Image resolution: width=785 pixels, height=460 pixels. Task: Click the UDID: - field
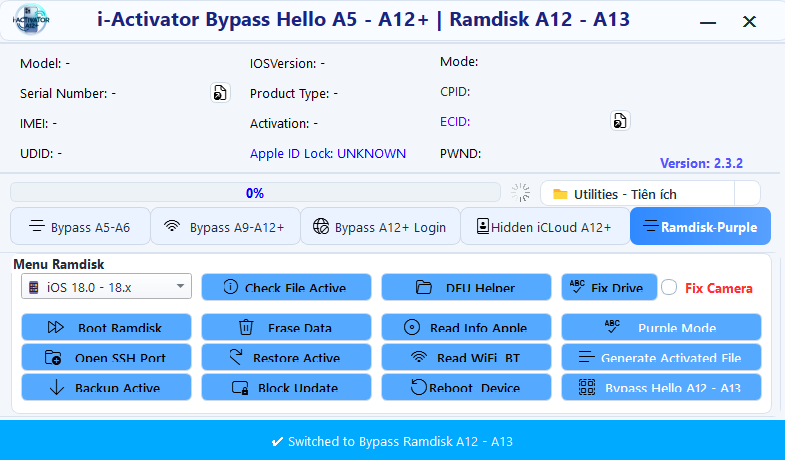coord(41,153)
